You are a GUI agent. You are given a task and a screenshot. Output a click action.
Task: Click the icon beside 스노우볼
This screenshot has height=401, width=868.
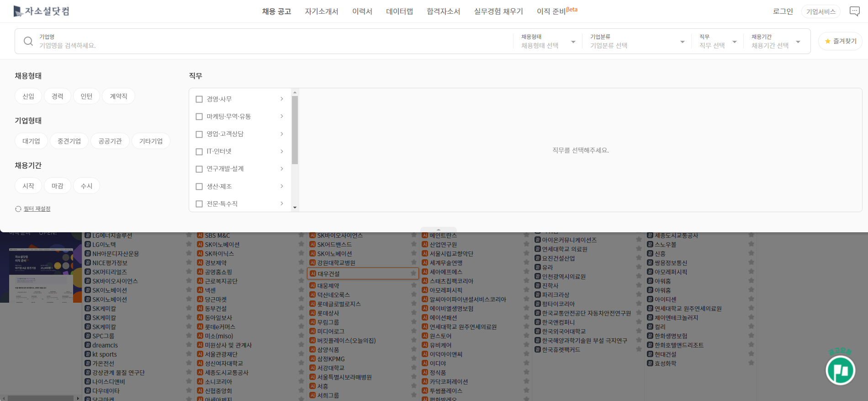[x=650, y=245]
